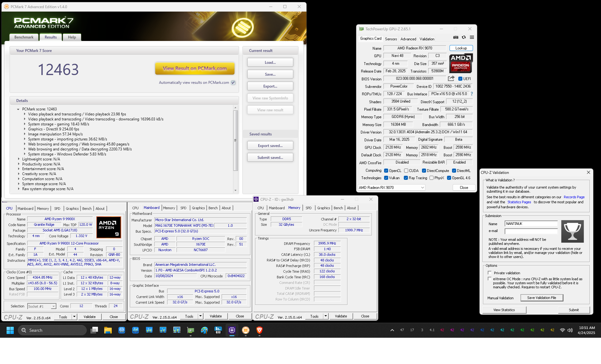
Task: Click the Bus Interface question mark icon
Action: tap(471, 94)
